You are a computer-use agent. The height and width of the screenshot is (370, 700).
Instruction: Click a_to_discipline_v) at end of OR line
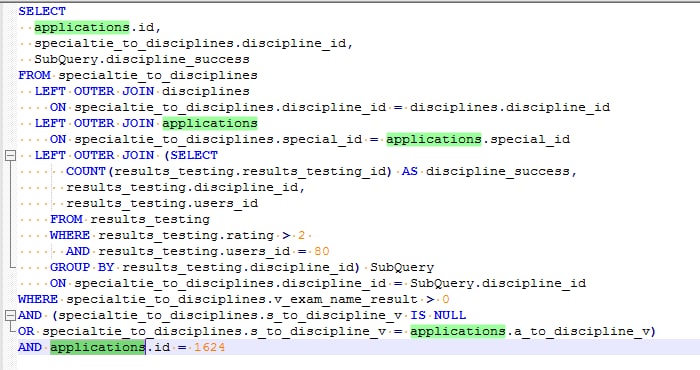585,331
